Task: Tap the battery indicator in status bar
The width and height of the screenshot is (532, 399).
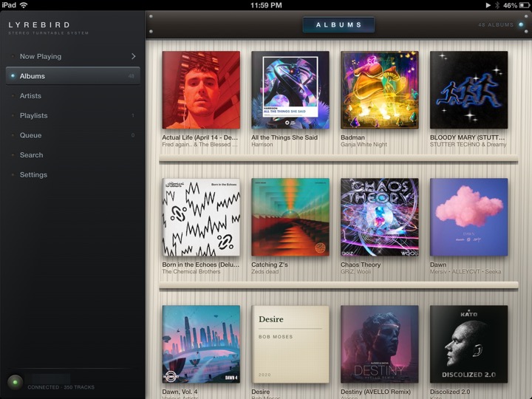Action: coord(524,5)
